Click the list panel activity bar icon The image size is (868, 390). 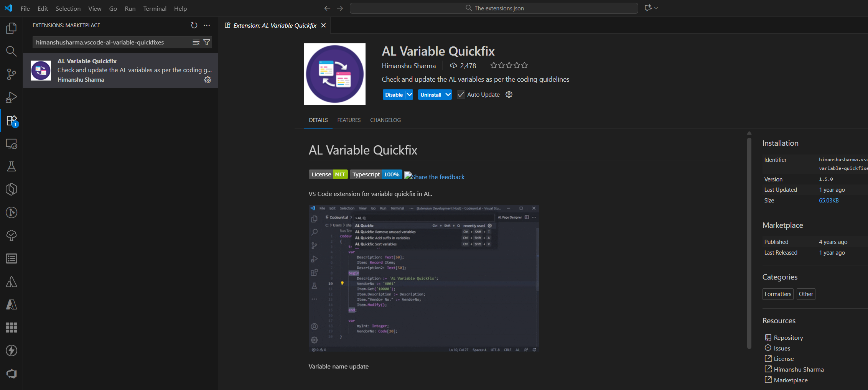(x=12, y=258)
